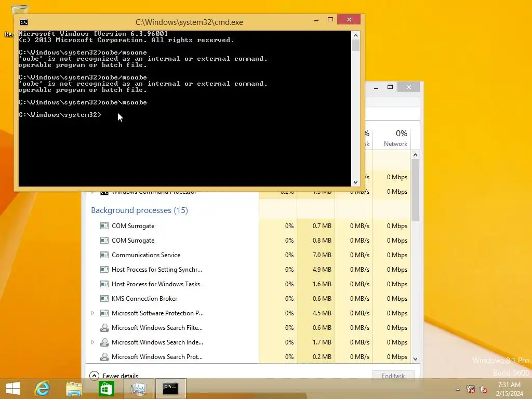Click the 4.9 MB memory value
This screenshot has width=532, height=399.
(322, 270)
